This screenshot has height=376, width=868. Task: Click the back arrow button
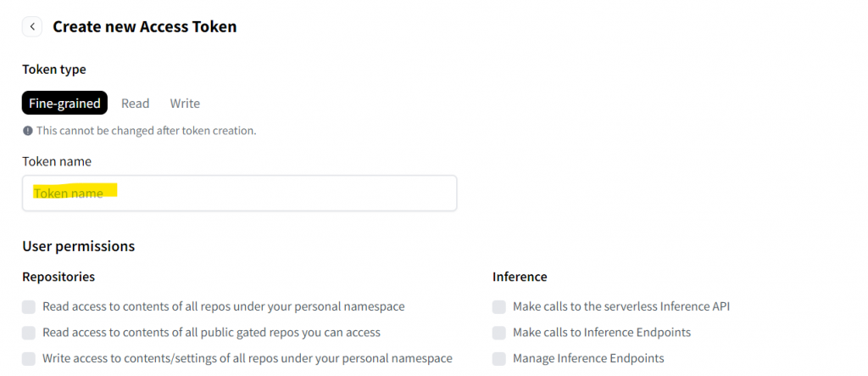(32, 27)
